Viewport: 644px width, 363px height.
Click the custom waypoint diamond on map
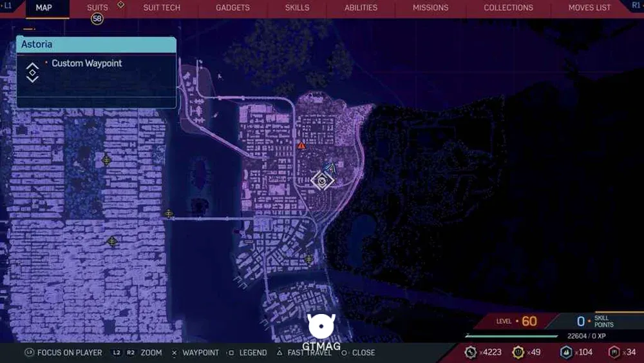[322, 181]
